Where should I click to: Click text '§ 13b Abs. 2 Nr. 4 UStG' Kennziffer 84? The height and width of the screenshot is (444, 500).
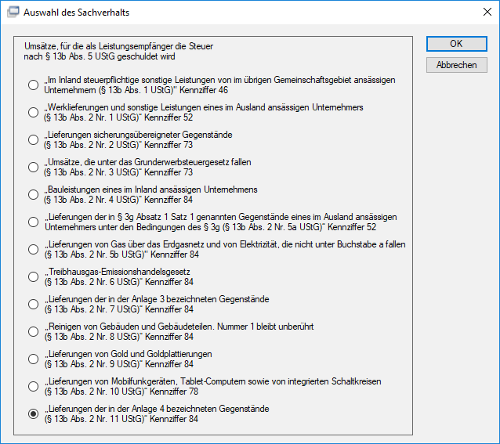click(x=118, y=200)
